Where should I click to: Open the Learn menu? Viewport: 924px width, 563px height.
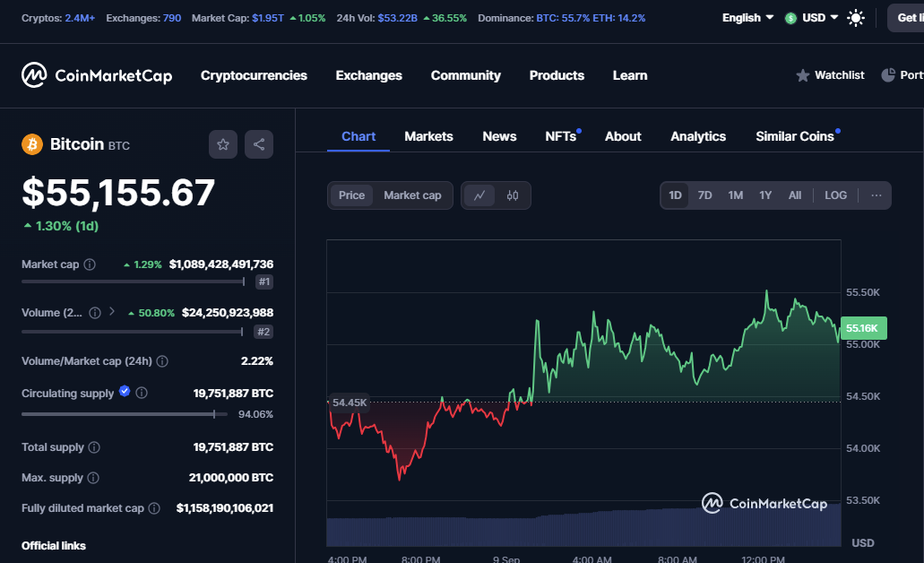pyautogui.click(x=630, y=75)
